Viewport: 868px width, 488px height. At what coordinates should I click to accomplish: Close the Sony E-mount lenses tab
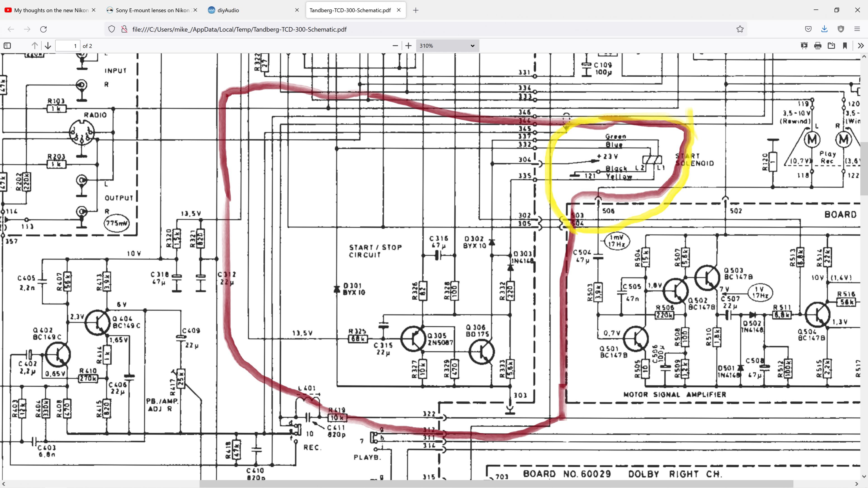(x=195, y=10)
